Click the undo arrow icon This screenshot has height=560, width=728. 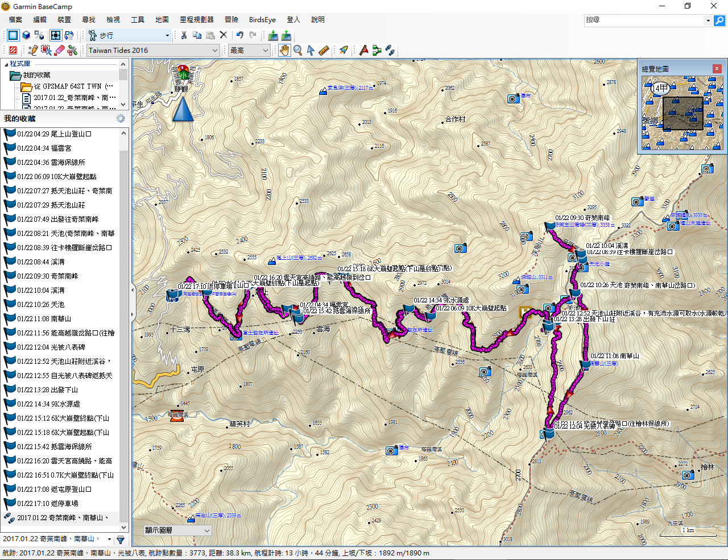[240, 35]
